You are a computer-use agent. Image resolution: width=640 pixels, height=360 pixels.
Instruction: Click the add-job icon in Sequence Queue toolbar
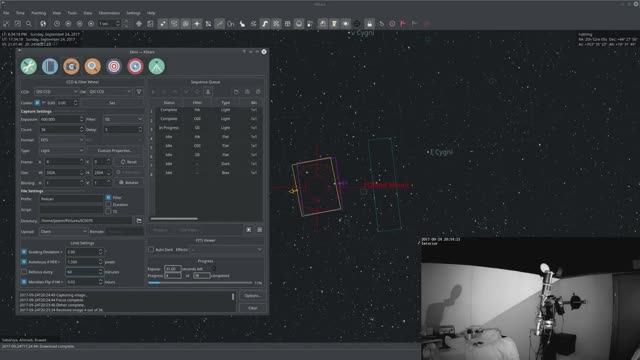coord(153,92)
